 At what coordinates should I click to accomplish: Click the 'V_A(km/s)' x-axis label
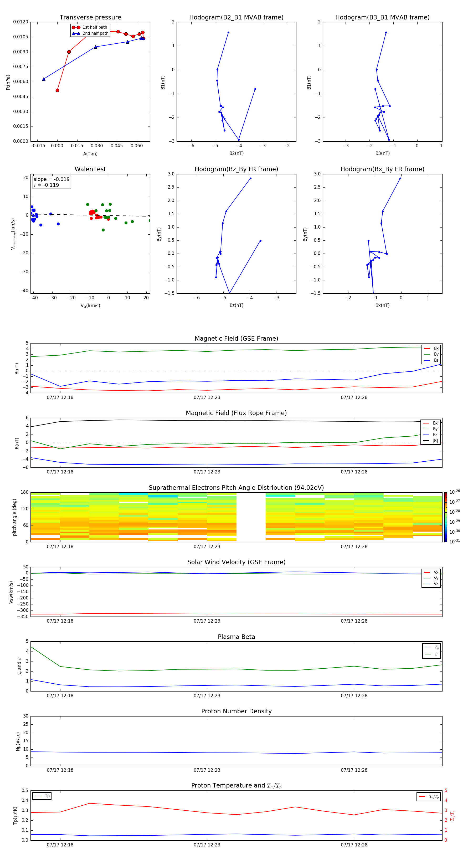pos(90,306)
